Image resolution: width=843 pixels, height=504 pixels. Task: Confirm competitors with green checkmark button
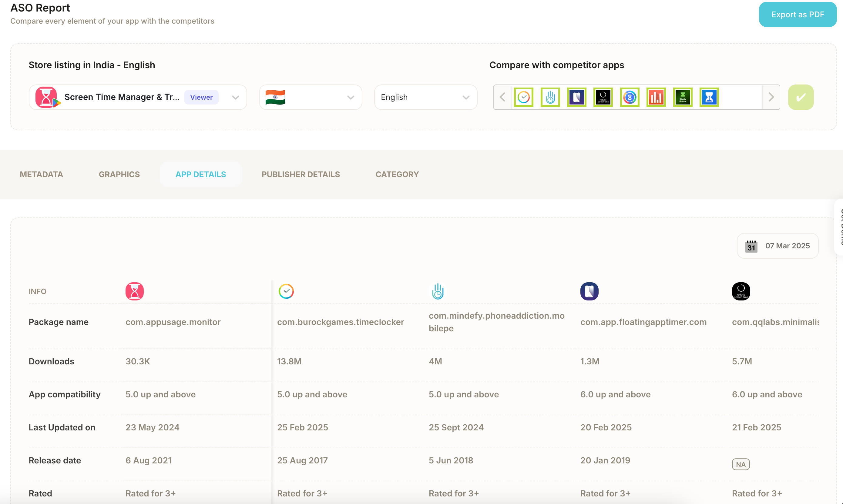801,97
